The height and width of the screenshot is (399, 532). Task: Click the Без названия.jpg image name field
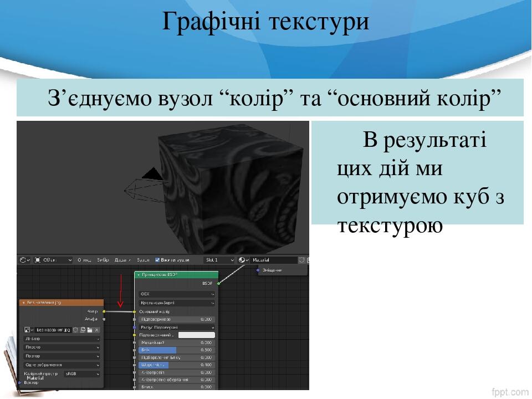pos(53,330)
